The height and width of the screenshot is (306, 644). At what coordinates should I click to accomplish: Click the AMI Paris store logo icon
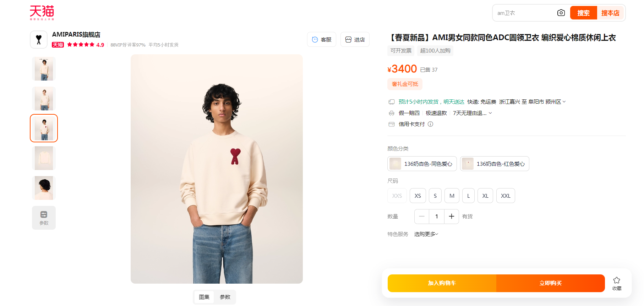pyautogui.click(x=39, y=39)
